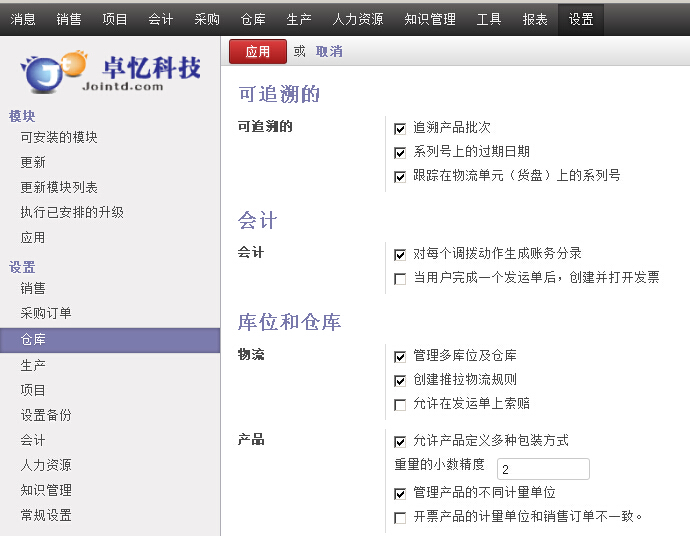The height and width of the screenshot is (536, 690).
Task: Open the 知识管理 top menu
Action: [x=430, y=19]
